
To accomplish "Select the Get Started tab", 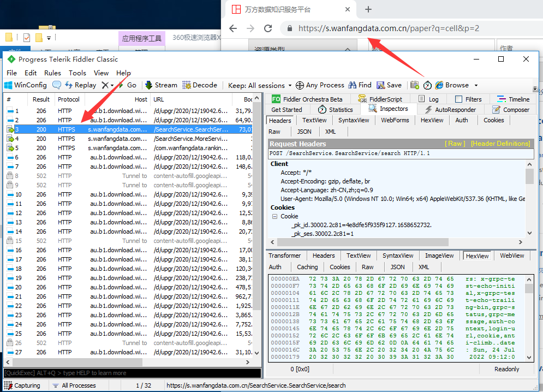I will coord(287,110).
